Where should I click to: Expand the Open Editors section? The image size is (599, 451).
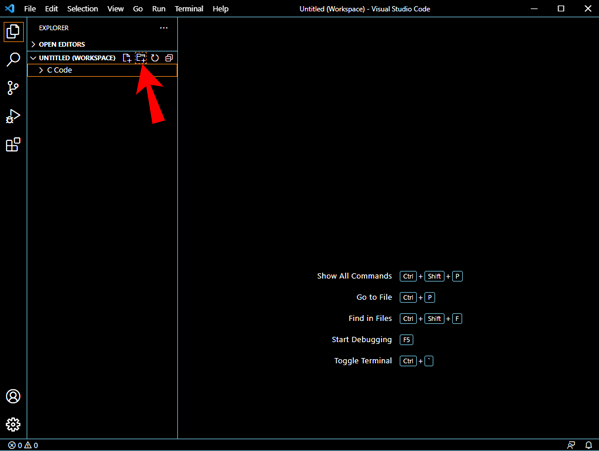(x=102, y=44)
